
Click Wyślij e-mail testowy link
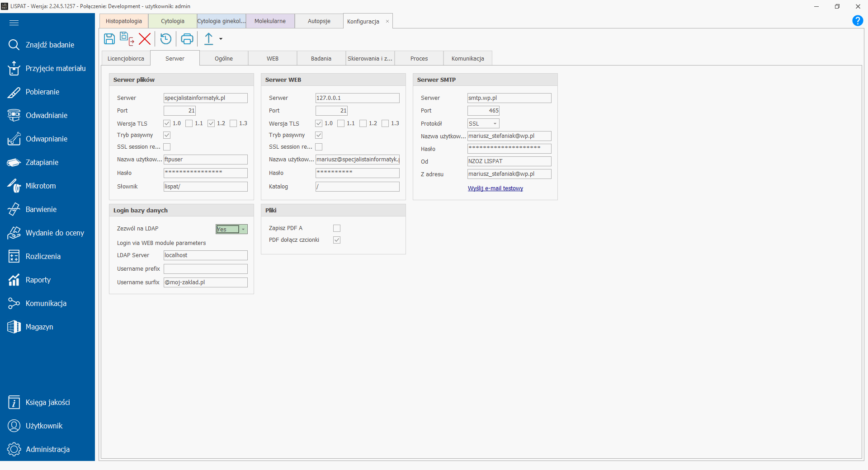[495, 188]
